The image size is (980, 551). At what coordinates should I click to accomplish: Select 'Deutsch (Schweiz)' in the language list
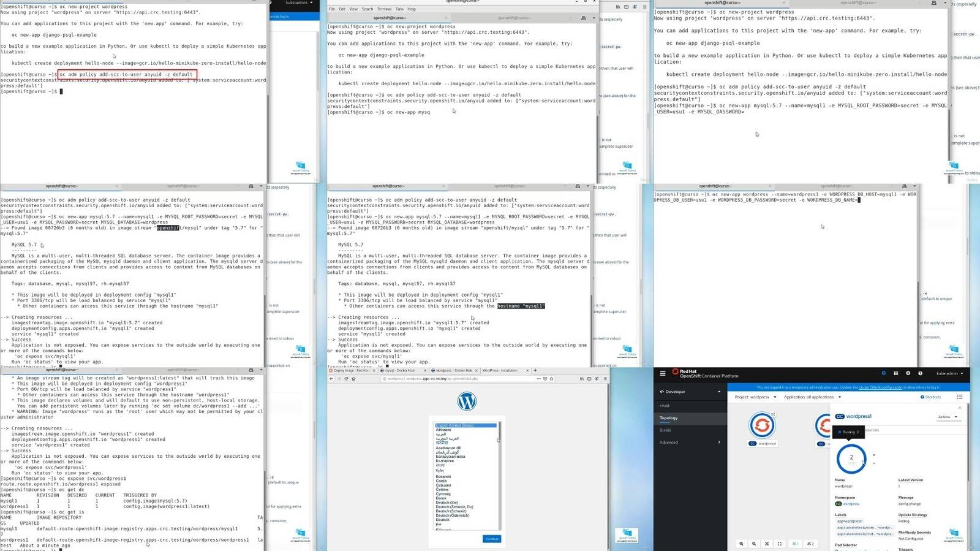451,511
